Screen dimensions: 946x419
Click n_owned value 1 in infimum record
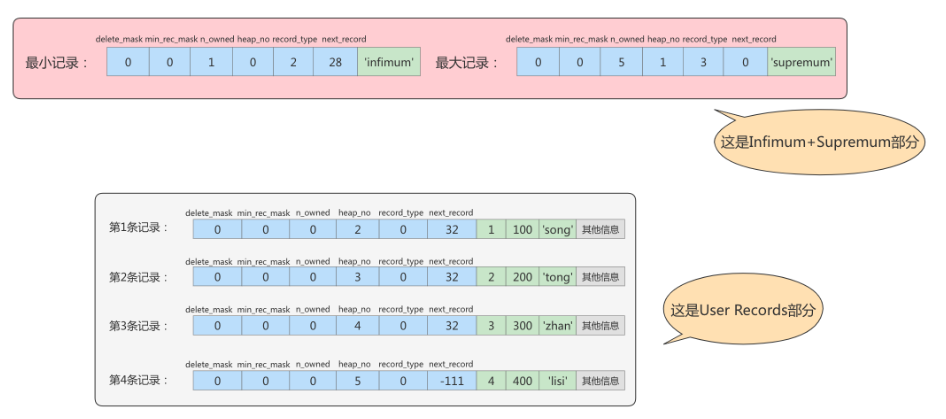(211, 62)
